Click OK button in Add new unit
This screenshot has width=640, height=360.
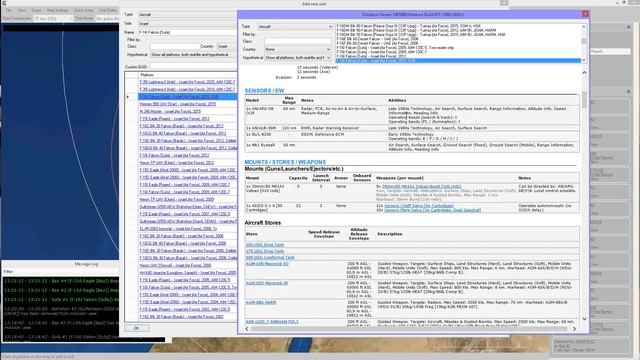(x=136, y=328)
